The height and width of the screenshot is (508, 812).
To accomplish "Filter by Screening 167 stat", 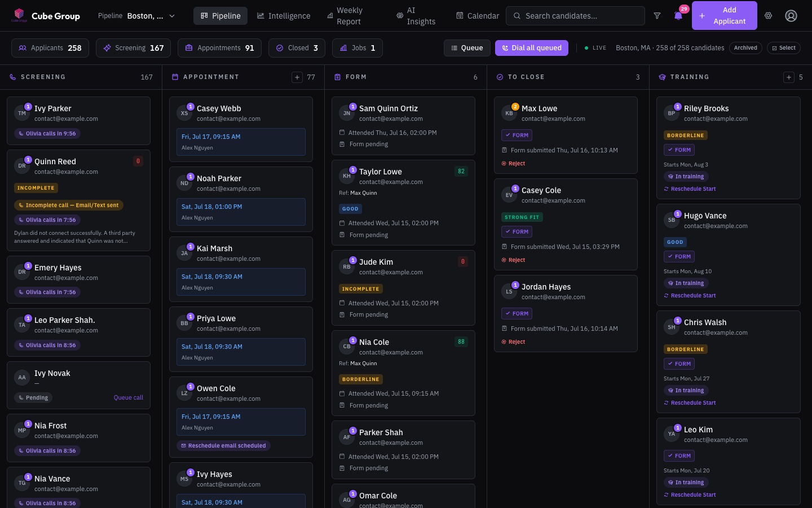I will pyautogui.click(x=134, y=48).
